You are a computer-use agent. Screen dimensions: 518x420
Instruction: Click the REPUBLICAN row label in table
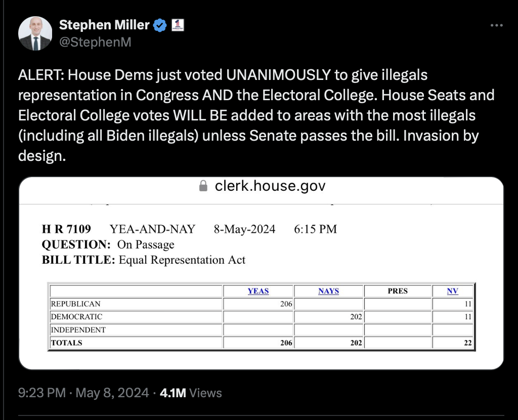[x=76, y=304]
